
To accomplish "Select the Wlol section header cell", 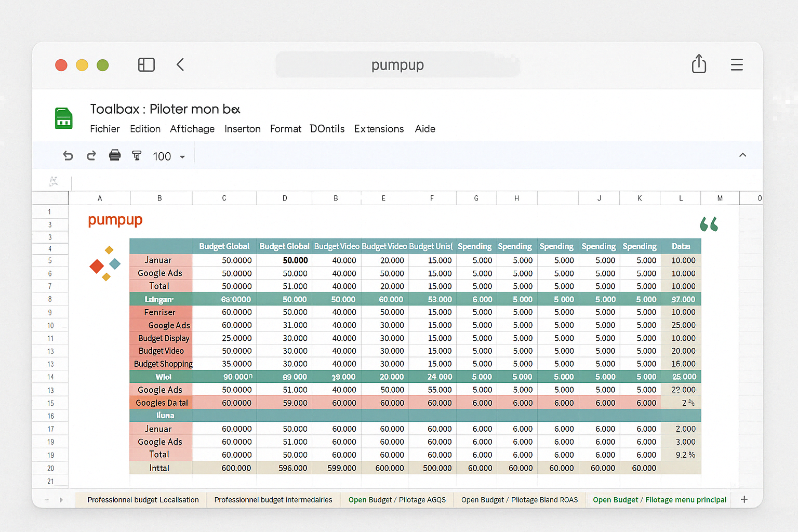I will (x=161, y=377).
